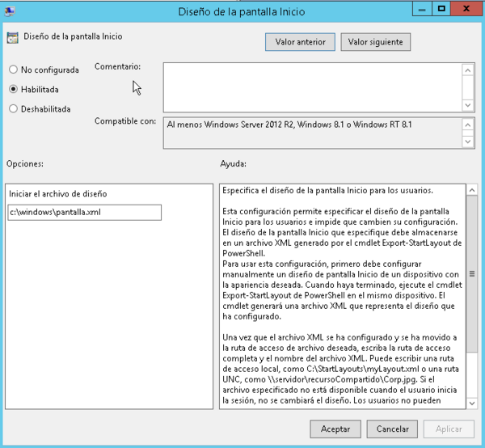Maximize the policy dialog window

pos(441,9)
